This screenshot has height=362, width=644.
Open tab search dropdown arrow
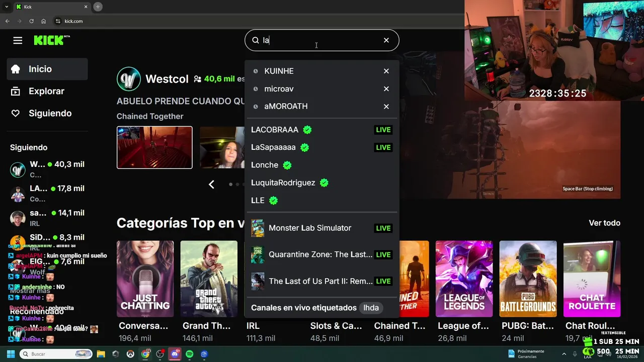(7, 7)
